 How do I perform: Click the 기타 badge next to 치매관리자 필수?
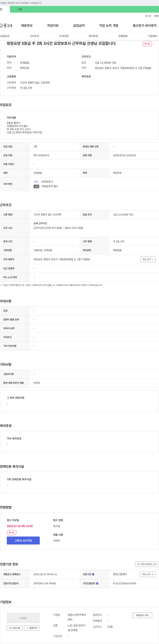(36, 186)
